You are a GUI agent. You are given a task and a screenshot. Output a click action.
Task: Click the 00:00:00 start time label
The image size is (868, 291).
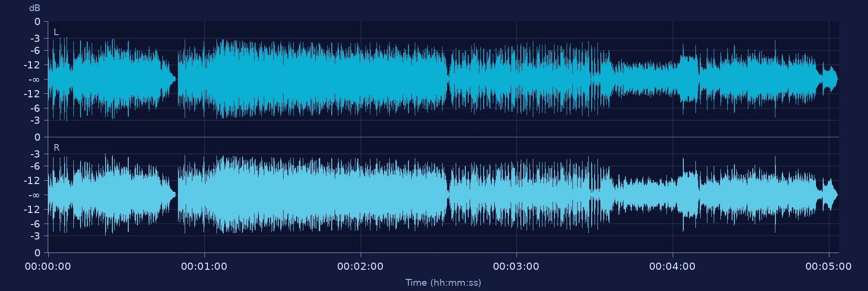pos(48,266)
